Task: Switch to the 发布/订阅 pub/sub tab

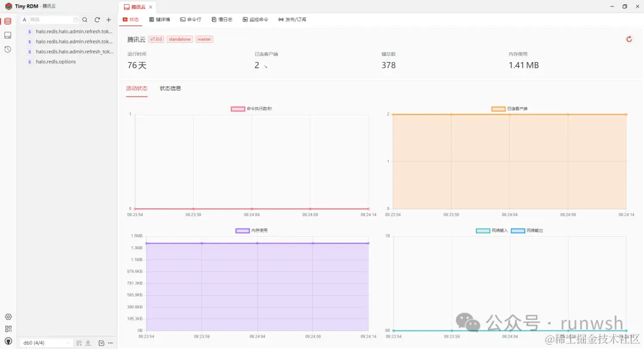Action: [x=292, y=19]
